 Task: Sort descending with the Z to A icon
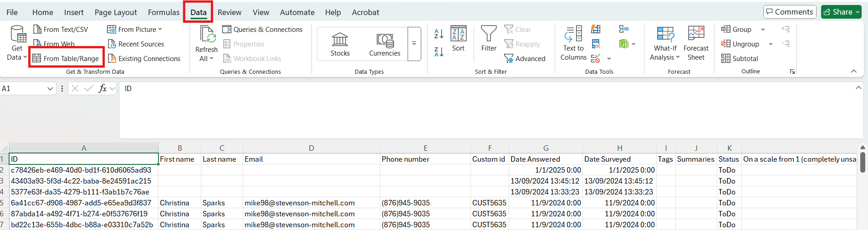439,52
